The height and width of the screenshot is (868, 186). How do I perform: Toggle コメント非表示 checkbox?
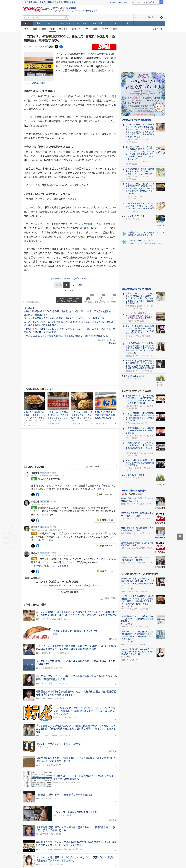click(102, 598)
